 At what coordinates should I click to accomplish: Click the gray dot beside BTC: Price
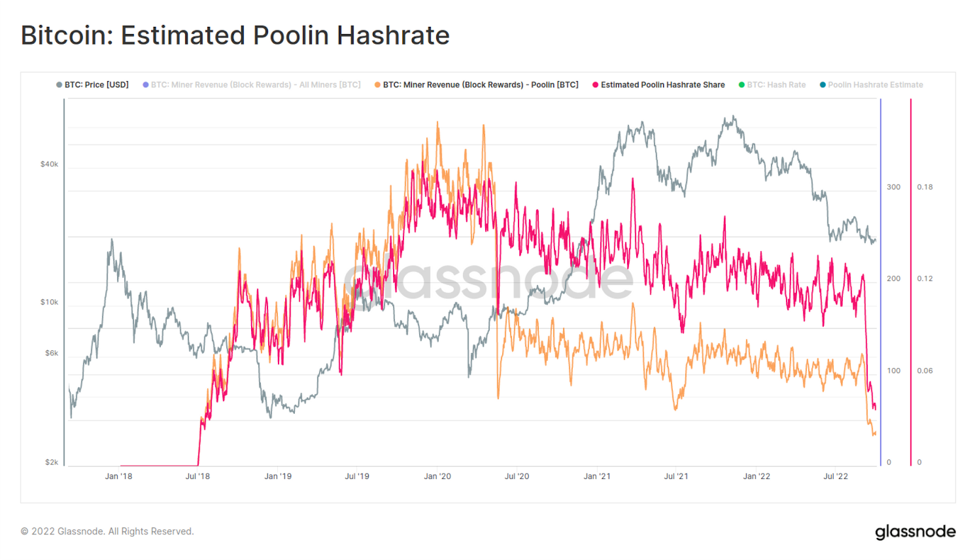(x=59, y=85)
